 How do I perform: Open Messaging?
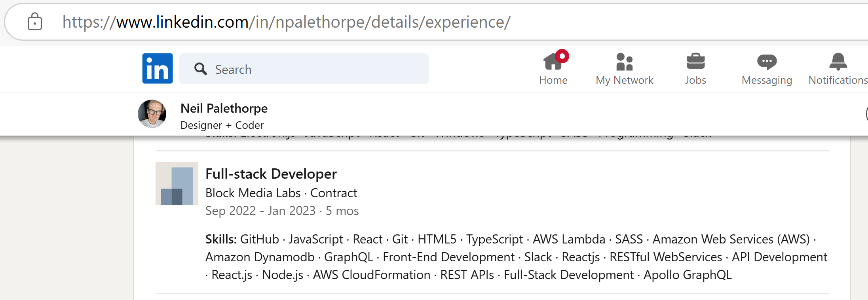pos(767,69)
